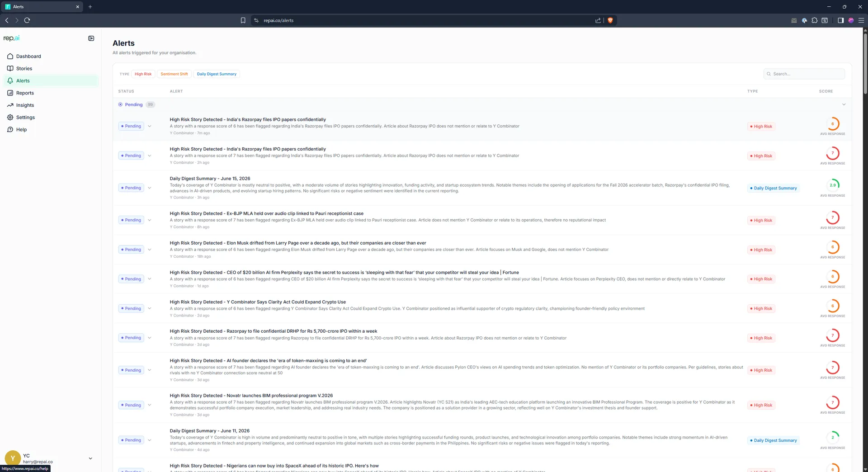Click score gauge 2 on June 11 digest
The width and height of the screenshot is (868, 472).
click(832, 438)
